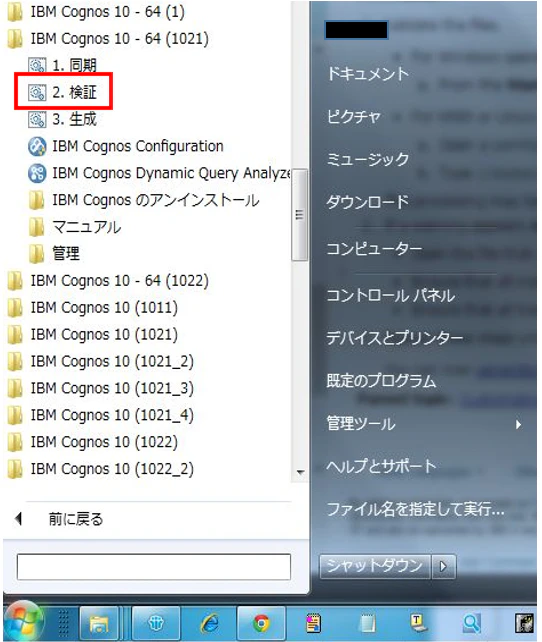Open the 管理 folder
Screen dimensions: 542x642
tap(54, 253)
